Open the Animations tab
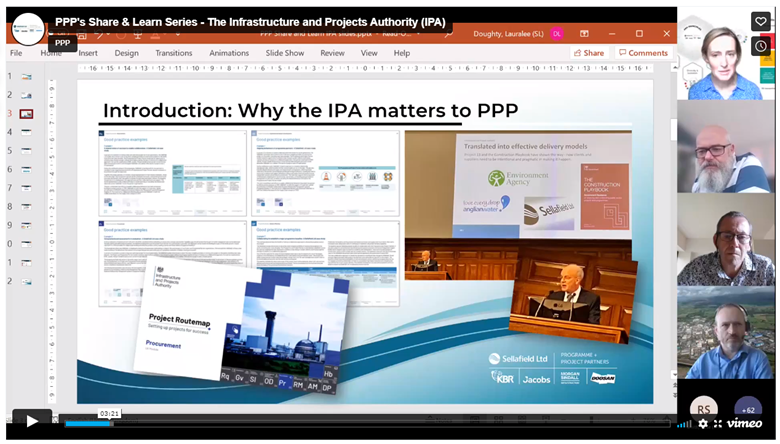The image size is (780, 444). pyautogui.click(x=229, y=53)
